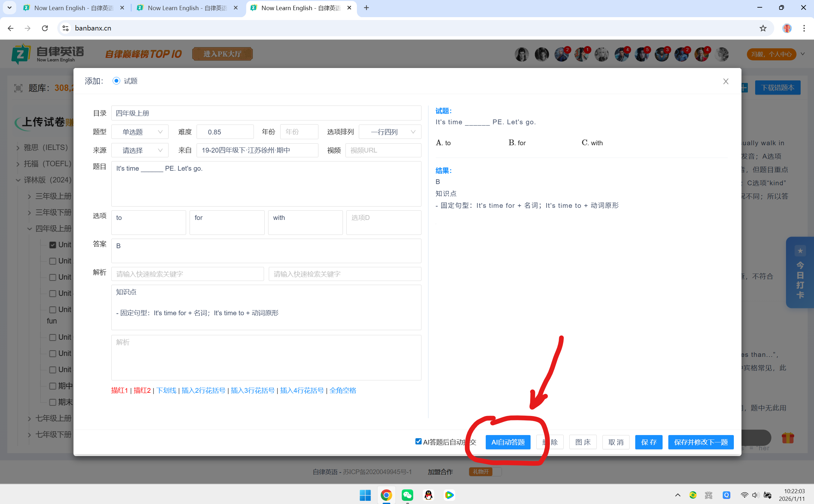Image resolution: width=814 pixels, height=504 pixels.
Task: Reload the banbanx.cn page
Action: (x=45, y=28)
